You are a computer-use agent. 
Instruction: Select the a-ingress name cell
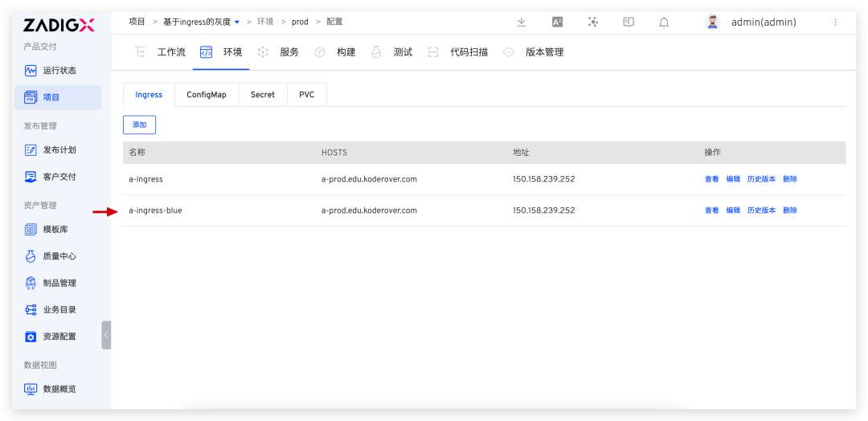[146, 179]
